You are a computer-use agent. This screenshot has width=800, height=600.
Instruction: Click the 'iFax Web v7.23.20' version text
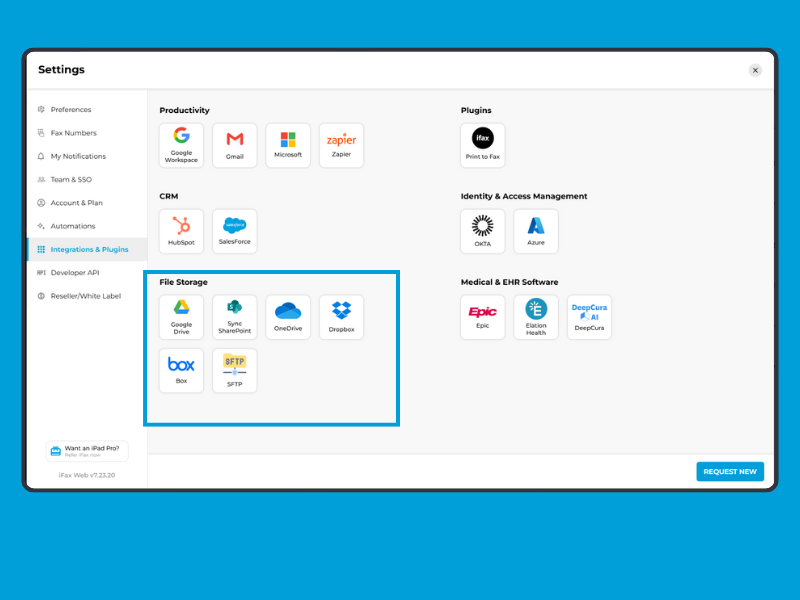tap(87, 475)
